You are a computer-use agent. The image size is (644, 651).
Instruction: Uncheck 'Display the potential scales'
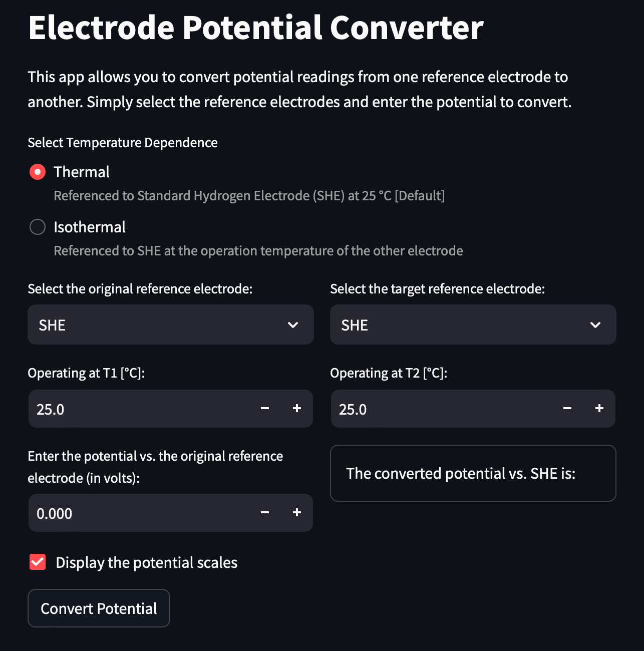click(x=37, y=562)
